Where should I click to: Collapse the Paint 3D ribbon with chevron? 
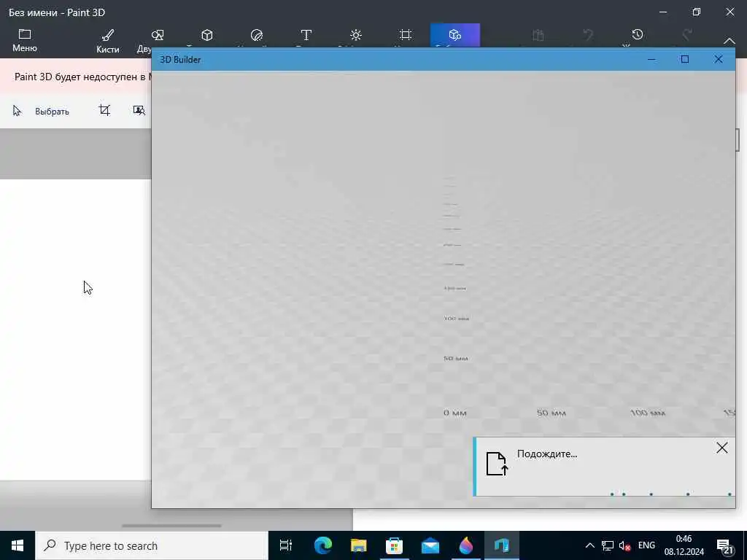tap(729, 42)
